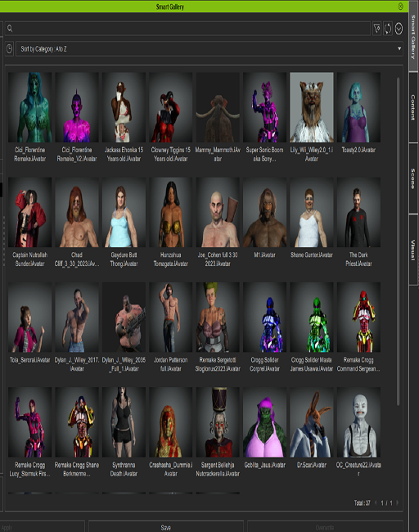Click the refresh gallery icon
The height and width of the screenshot is (532, 419).
[x=388, y=29]
